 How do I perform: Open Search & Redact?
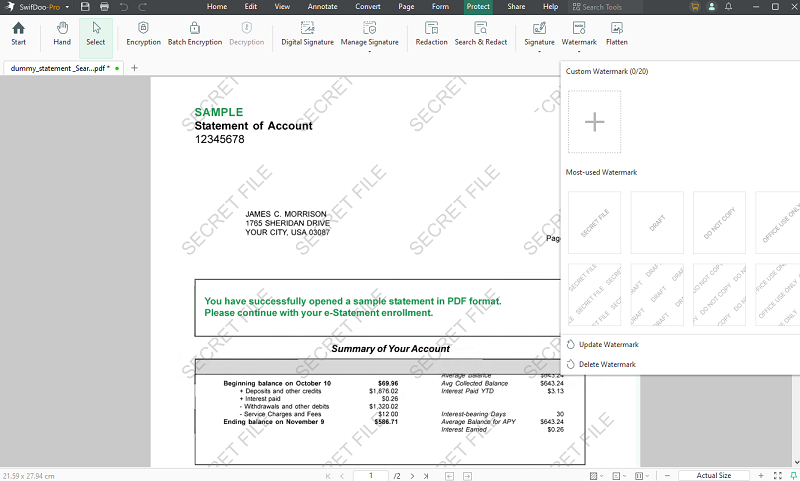[x=481, y=34]
